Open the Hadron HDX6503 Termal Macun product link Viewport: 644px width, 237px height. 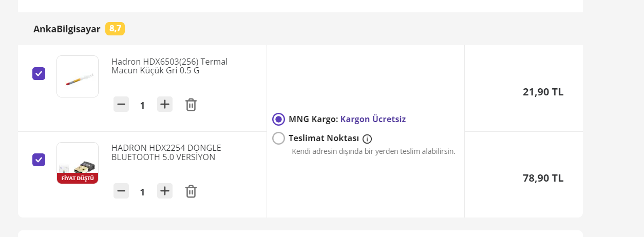coord(169,66)
